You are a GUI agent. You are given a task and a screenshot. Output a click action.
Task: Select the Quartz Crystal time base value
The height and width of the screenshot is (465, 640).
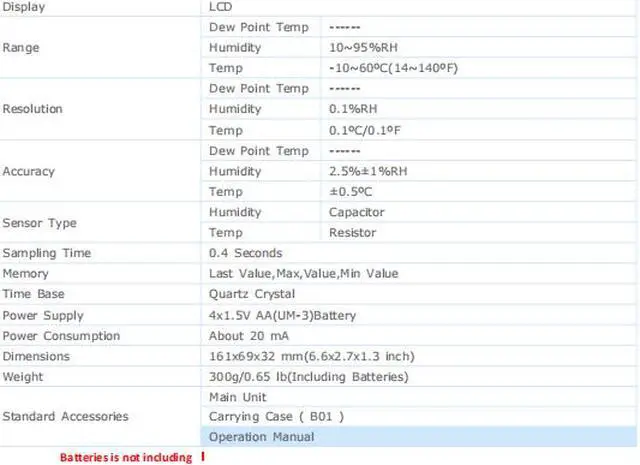252,294
